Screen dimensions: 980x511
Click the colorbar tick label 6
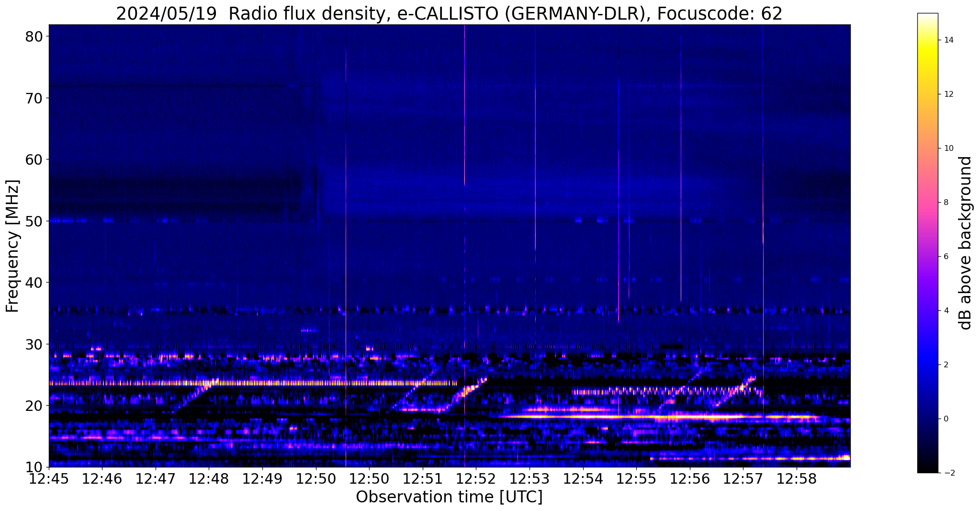click(946, 256)
